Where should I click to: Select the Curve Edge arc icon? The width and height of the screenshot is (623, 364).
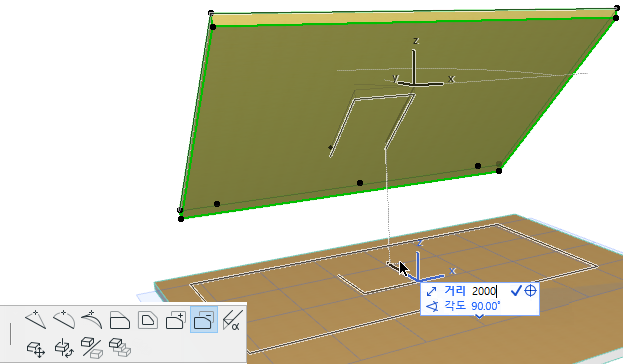pyautogui.click(x=64, y=320)
